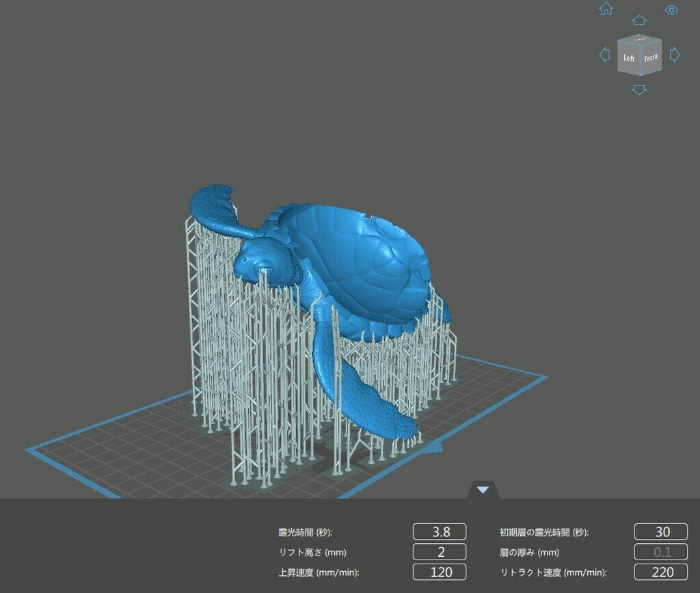This screenshot has width=700, height=593.
Task: Edit the 初期層の露光時間 (秒) value 30
Action: coord(661,532)
